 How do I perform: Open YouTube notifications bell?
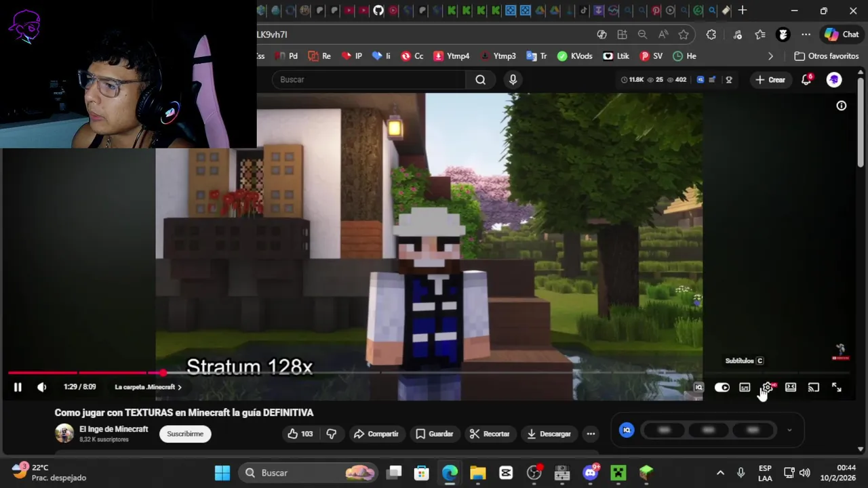click(x=806, y=79)
